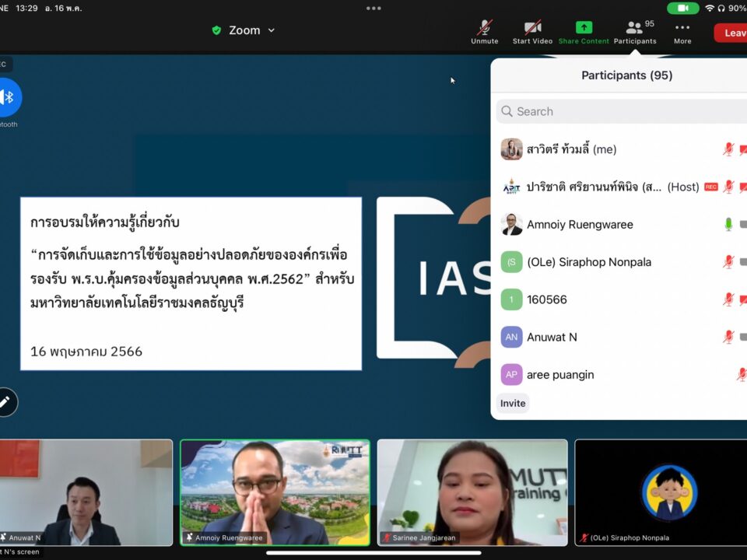Select the สาวิตรี ท้วมลี้ (me) avatar photo

click(x=512, y=149)
